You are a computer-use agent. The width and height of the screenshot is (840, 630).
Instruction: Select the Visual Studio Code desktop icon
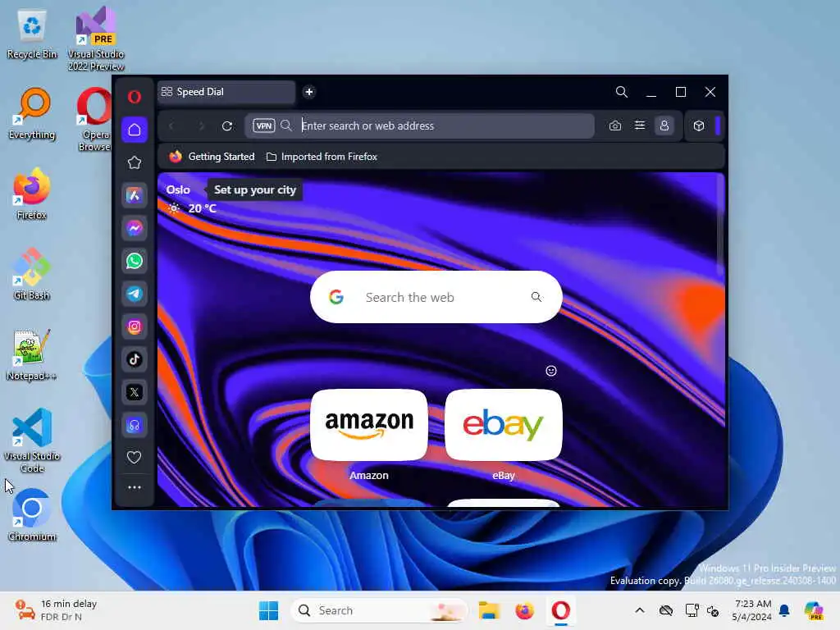(32, 441)
